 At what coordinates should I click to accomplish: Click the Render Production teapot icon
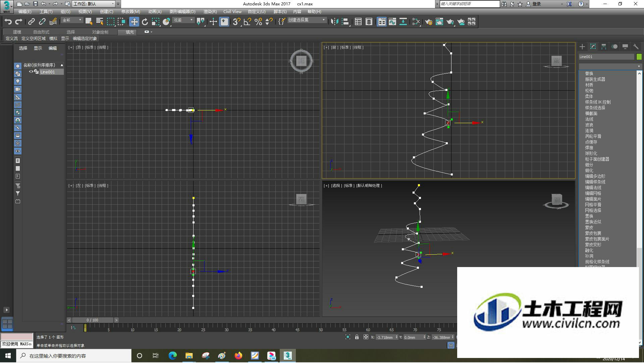[450, 22]
